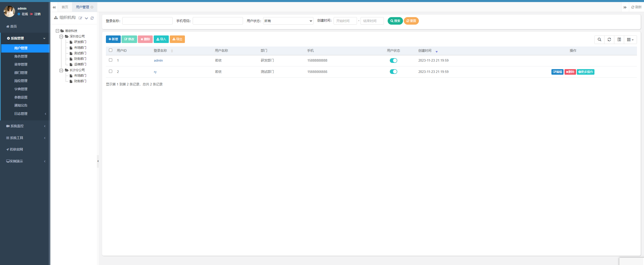Click the admin avatar picture
644x265 pixels.
[9, 11]
